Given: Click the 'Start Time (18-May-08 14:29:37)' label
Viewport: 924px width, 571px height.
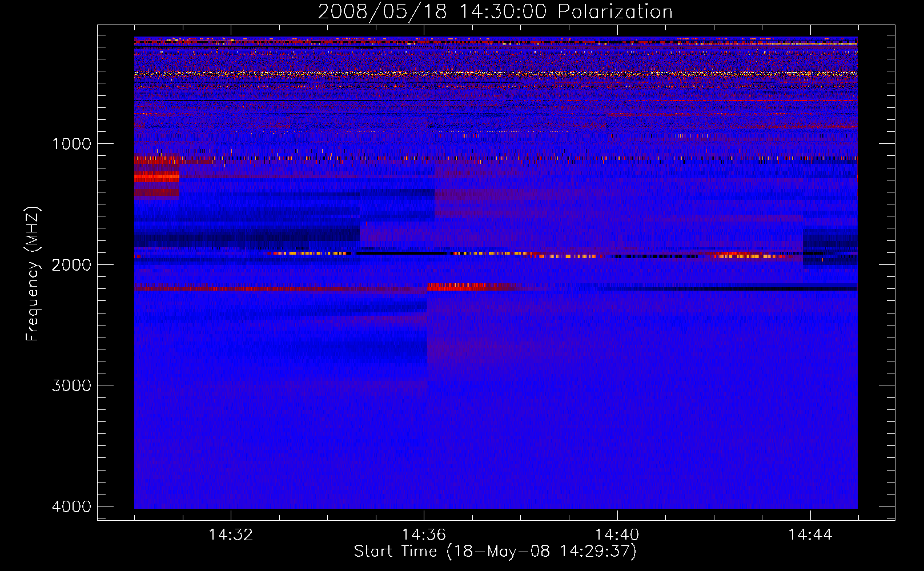Looking at the screenshot, I should click(495, 552).
